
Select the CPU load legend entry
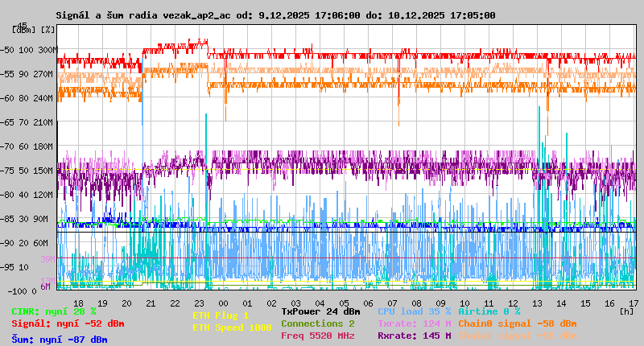click(414, 311)
